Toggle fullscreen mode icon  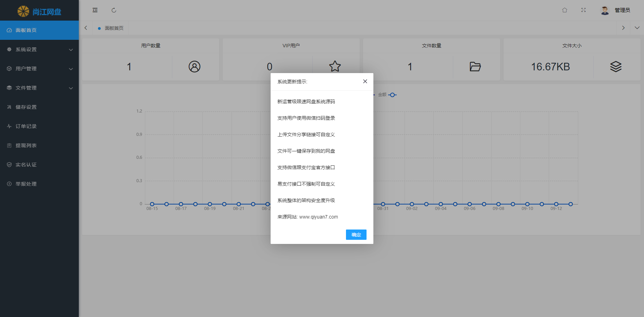(x=583, y=10)
